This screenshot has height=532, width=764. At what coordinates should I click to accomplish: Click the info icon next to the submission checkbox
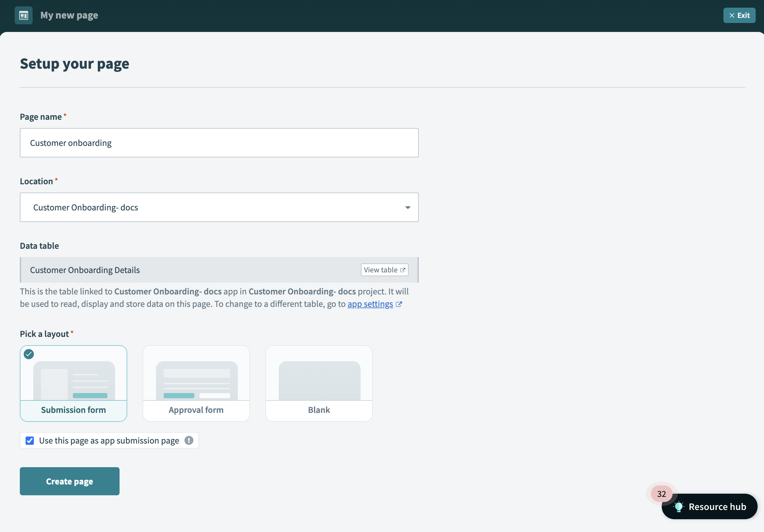pos(188,440)
